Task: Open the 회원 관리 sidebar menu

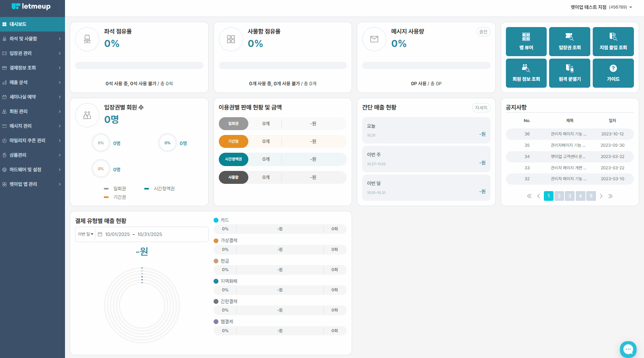Action: [x=31, y=112]
